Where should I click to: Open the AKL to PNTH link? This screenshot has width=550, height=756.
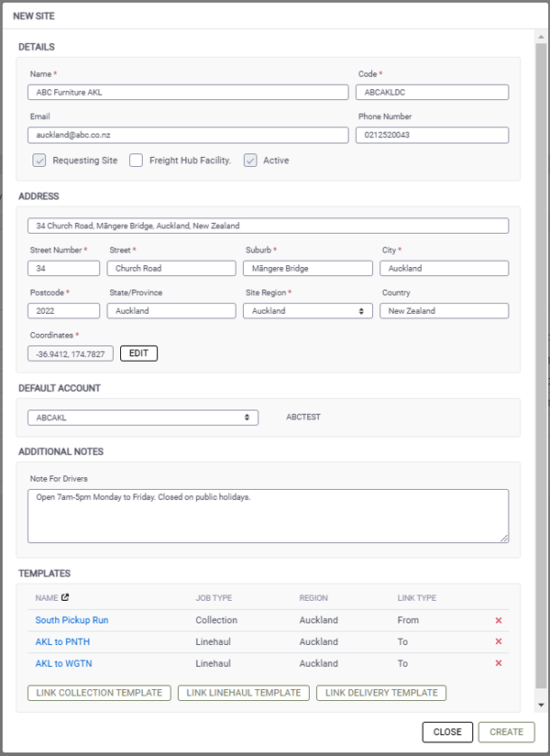(62, 641)
